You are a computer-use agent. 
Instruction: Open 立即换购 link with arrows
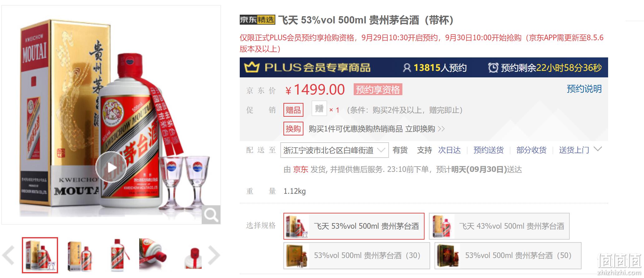tap(425, 129)
